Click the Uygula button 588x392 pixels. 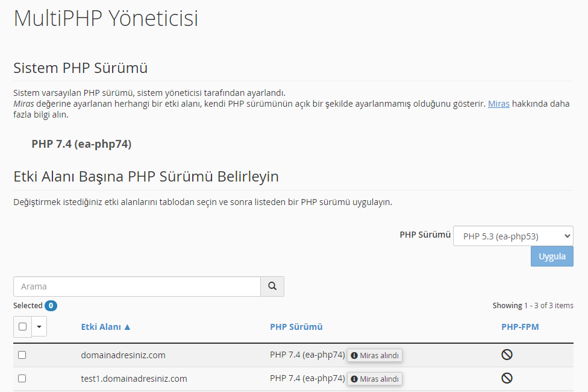551,256
